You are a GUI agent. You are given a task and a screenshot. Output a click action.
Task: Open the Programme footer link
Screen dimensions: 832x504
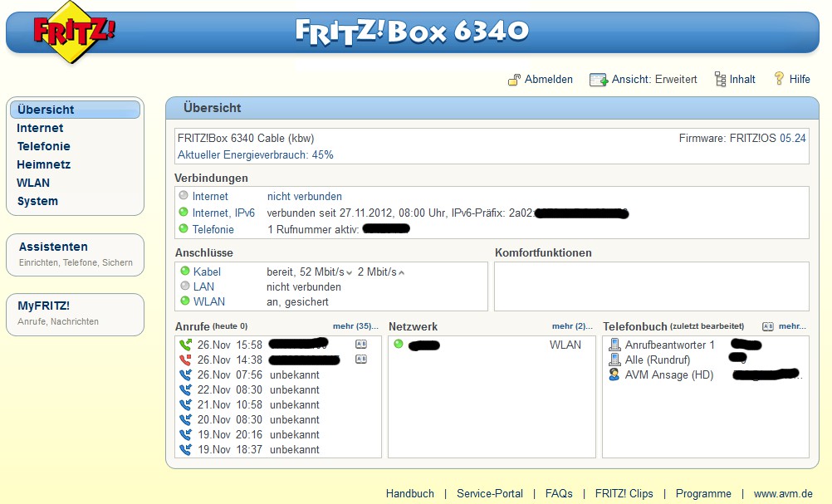(x=703, y=493)
